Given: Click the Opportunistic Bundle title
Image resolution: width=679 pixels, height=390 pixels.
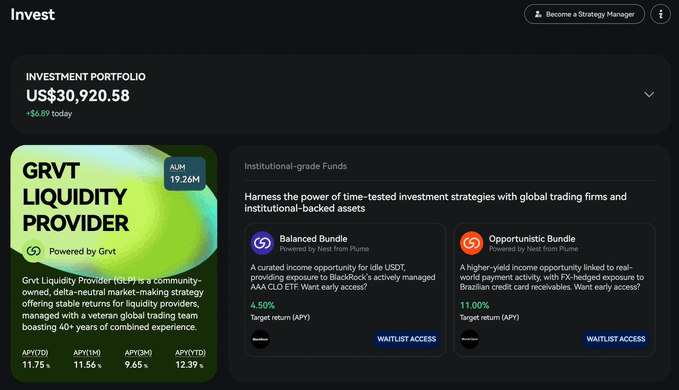Looking at the screenshot, I should (x=532, y=239).
